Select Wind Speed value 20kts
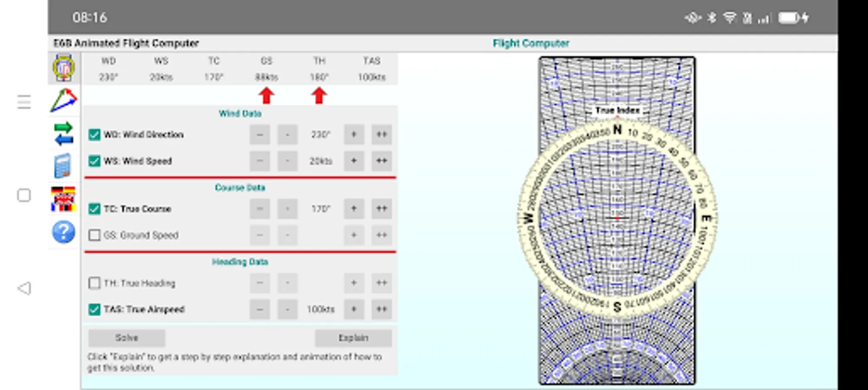The image size is (868, 390). tap(321, 161)
